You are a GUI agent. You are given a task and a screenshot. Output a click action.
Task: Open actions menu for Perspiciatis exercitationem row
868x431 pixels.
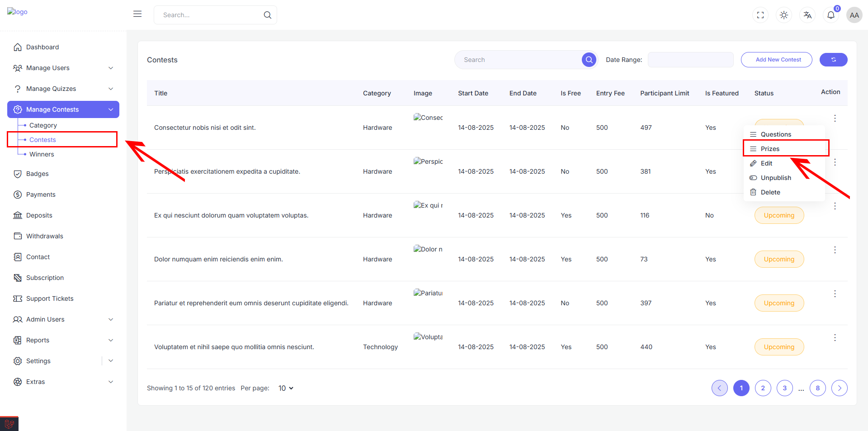pos(835,162)
